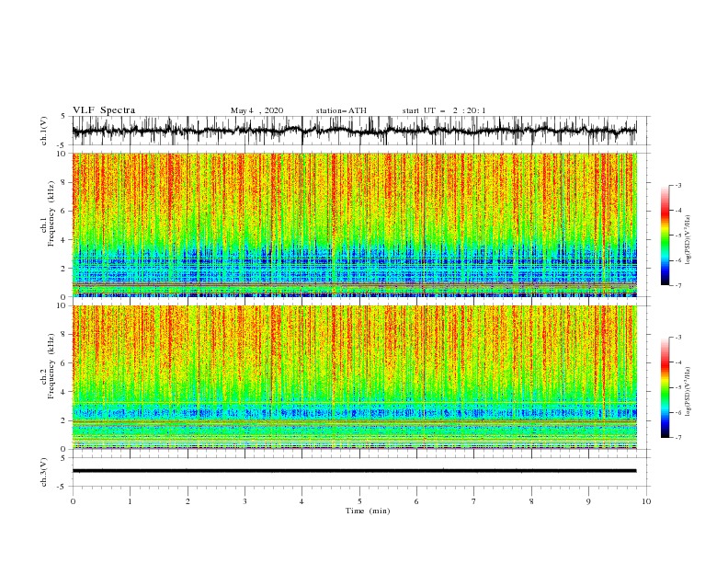Click the "10" frequency tick of ch.1 spectrogram
The height and width of the screenshot is (563, 728).
[62, 154]
